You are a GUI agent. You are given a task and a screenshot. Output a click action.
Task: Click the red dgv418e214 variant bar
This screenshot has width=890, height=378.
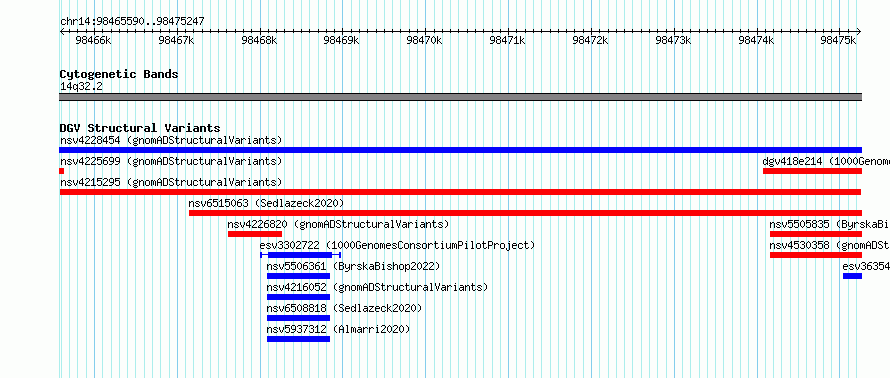pos(812,171)
